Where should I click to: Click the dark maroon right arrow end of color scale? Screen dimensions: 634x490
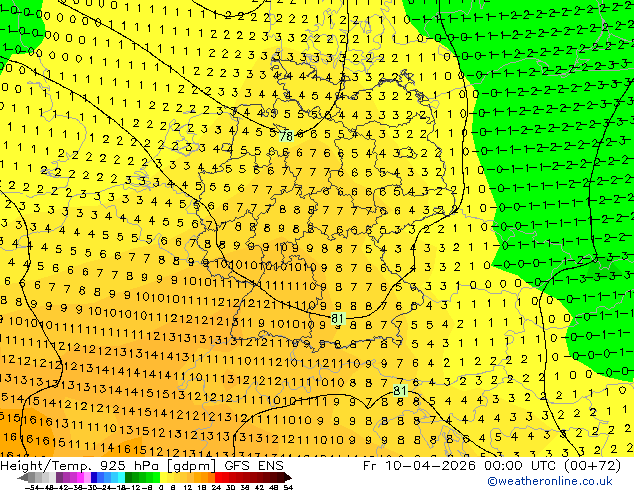coord(287,477)
